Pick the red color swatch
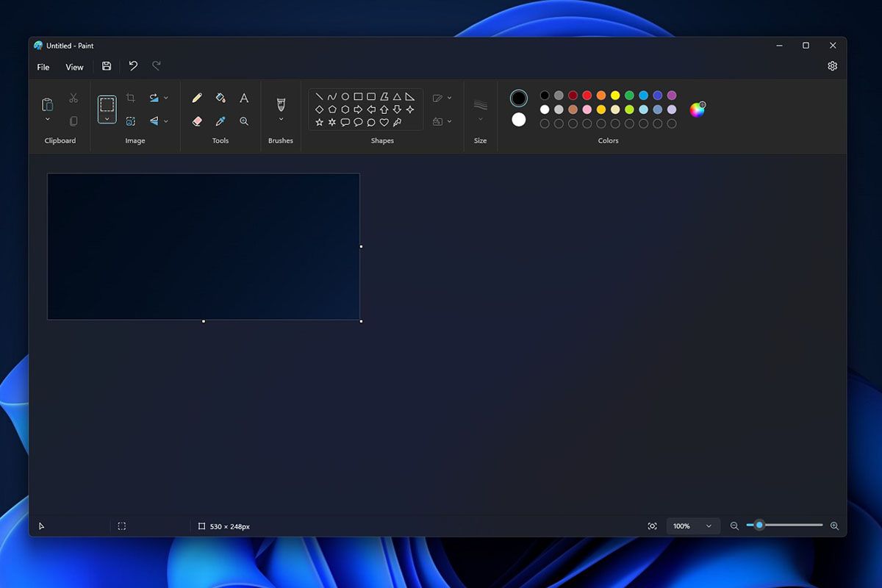The image size is (882, 588). [x=587, y=96]
